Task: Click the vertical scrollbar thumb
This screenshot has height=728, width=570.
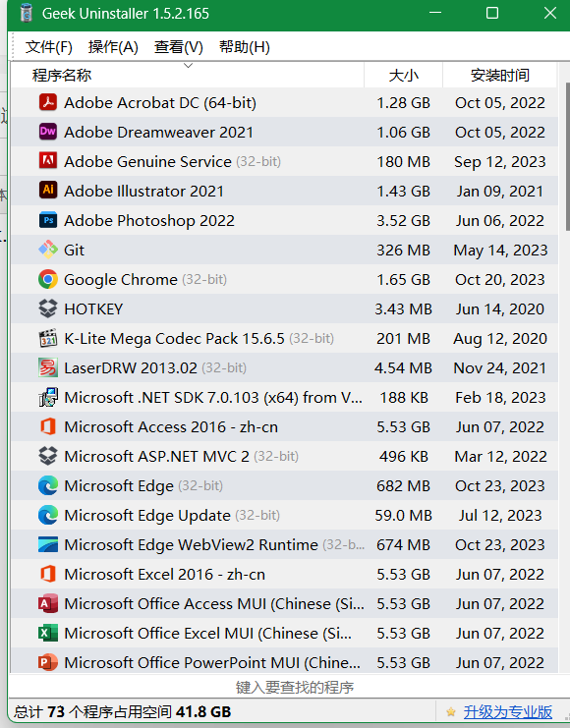Action: (x=567, y=156)
